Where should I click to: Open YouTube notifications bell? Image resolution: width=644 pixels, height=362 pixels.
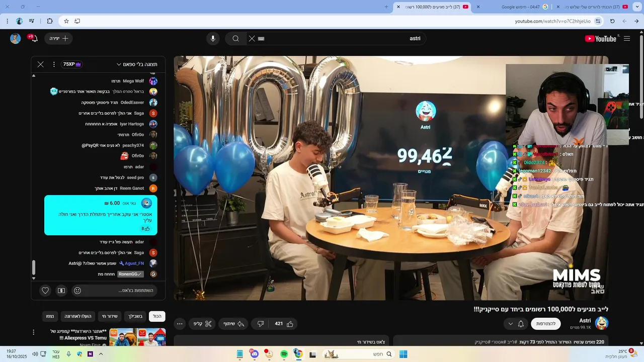click(35, 39)
